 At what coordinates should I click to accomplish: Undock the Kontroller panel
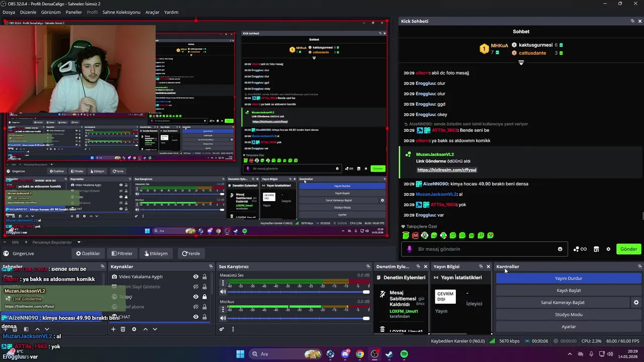tap(639, 266)
